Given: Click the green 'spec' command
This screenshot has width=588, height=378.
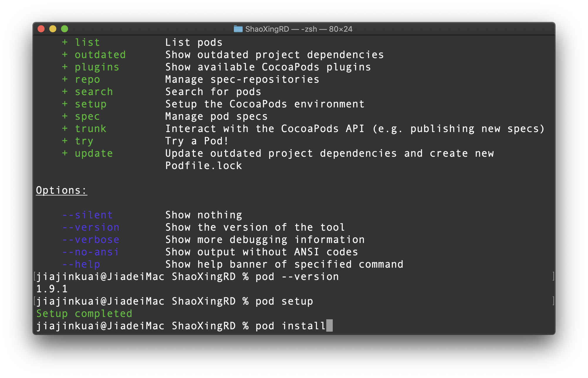Looking at the screenshot, I should (87, 117).
